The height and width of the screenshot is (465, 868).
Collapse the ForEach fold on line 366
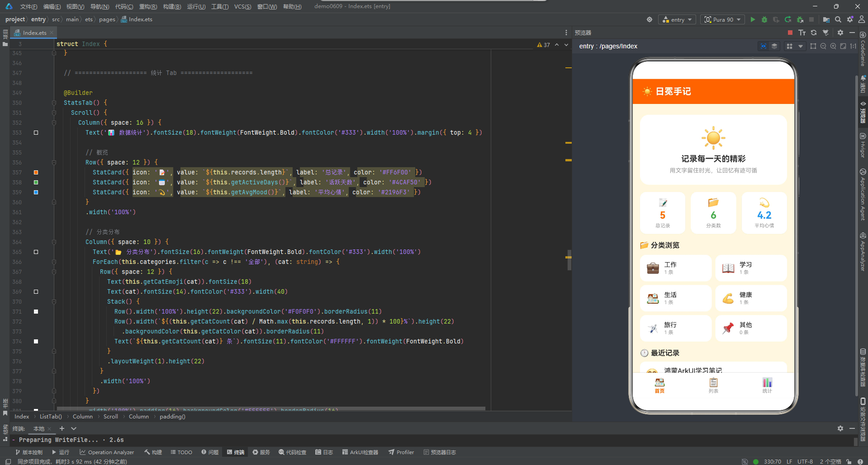[54, 262]
